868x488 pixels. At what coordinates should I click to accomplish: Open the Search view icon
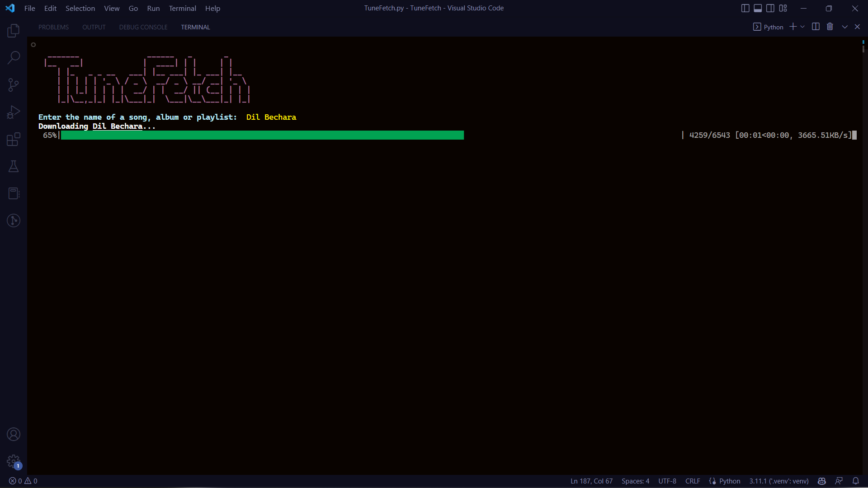pos(14,58)
